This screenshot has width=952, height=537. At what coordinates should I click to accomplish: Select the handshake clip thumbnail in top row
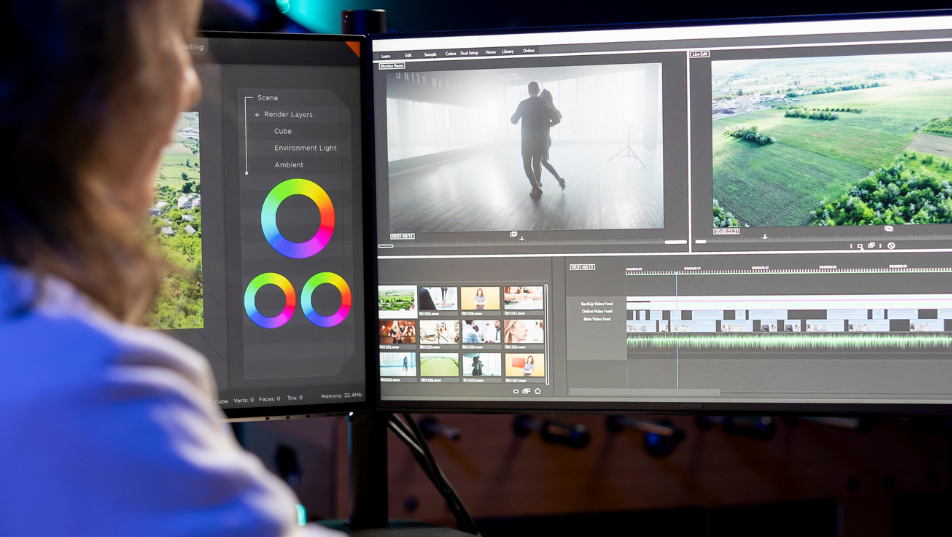point(523,298)
